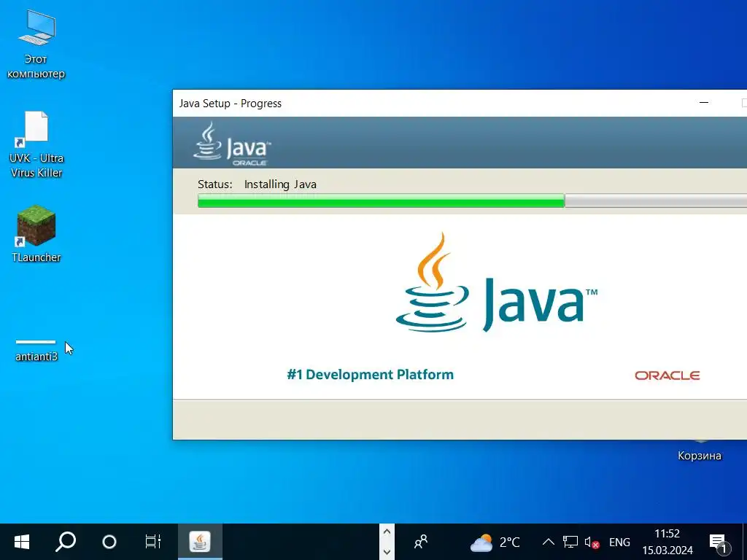Open Task View on the taskbar

153,542
